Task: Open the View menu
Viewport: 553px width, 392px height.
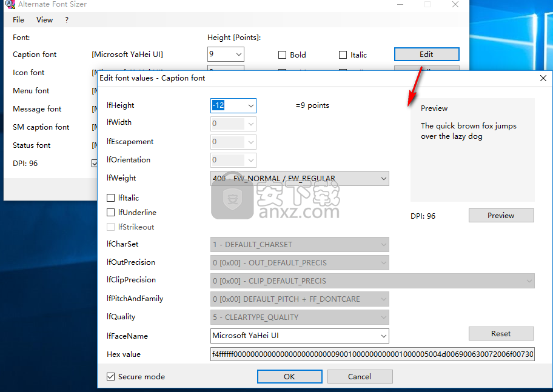Action: point(44,20)
